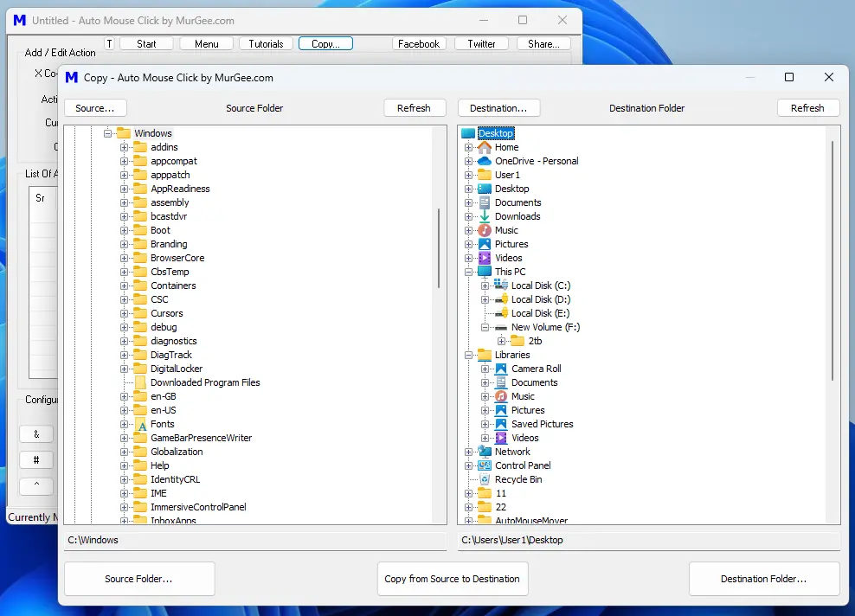855x616 pixels.
Task: Click the New Volume (F:) drive icon
Action: coord(501,327)
